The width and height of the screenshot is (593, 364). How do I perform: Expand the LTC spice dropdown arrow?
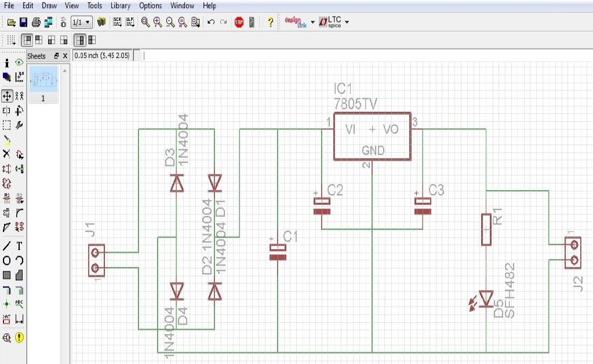[x=347, y=23]
